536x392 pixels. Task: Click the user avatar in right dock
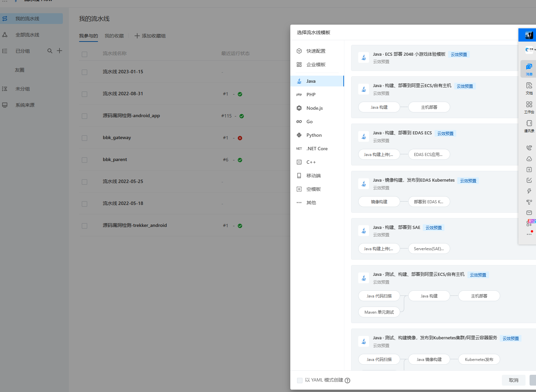click(529, 35)
